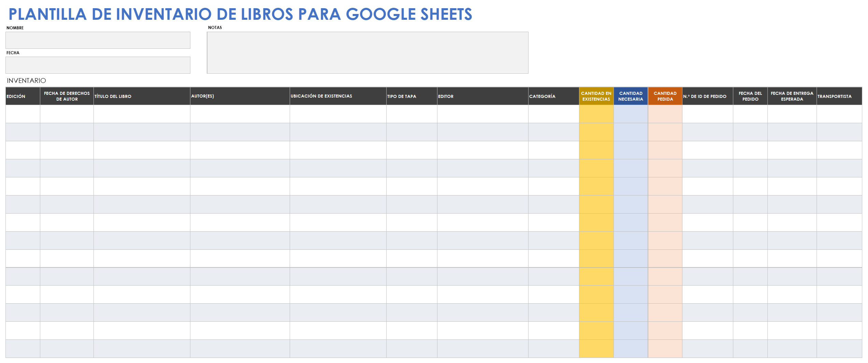
Task: Select first row cell under CANTIDAD NECESARIA
Action: 631,114
